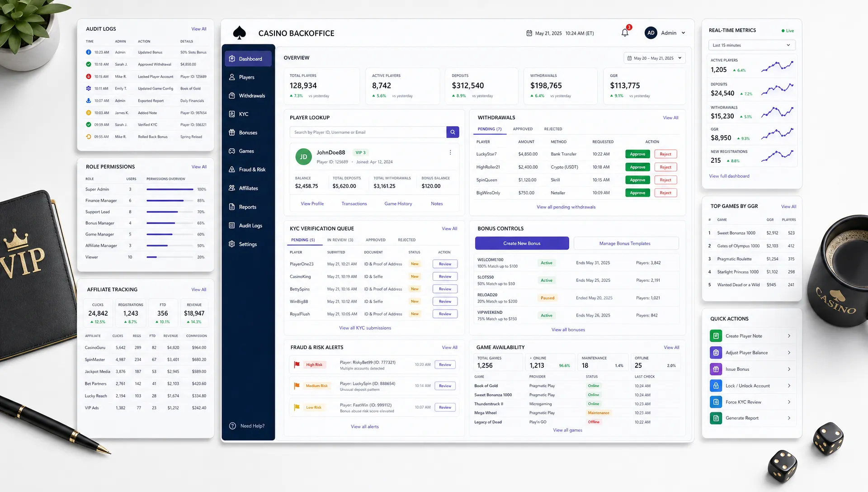868x492 pixels.
Task: Open the player Game History tab
Action: click(x=398, y=204)
